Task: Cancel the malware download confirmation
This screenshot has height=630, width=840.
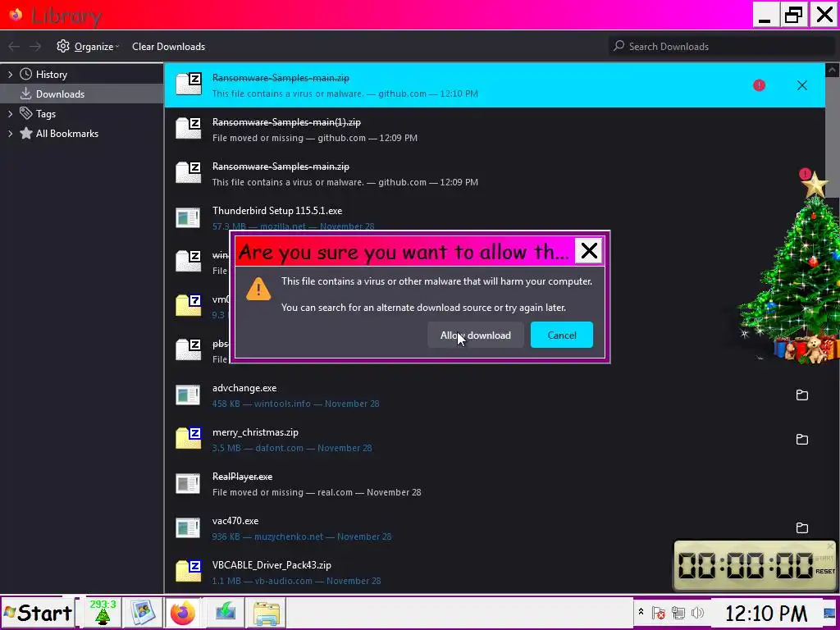Action: click(x=561, y=335)
